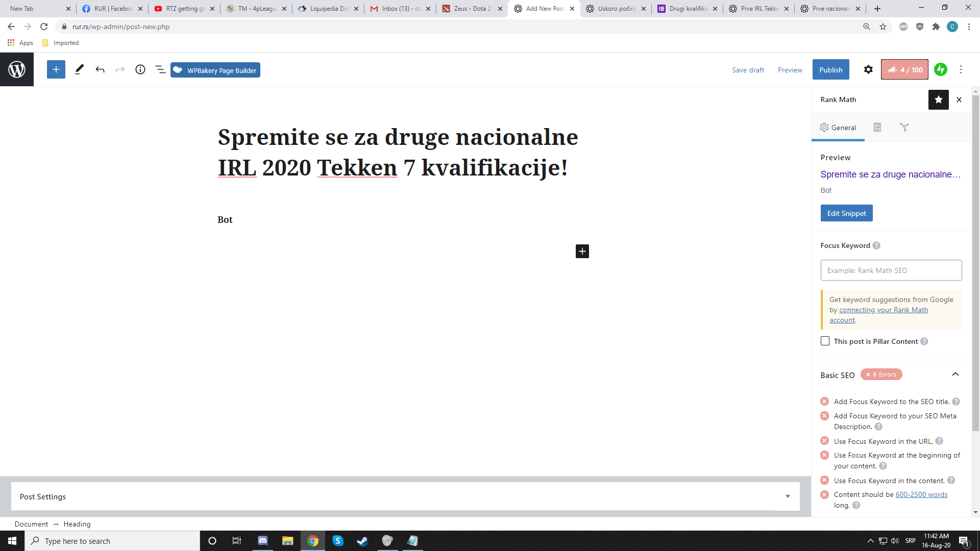The height and width of the screenshot is (551, 980).
Task: Open the block list outline view
Action: click(x=160, y=70)
